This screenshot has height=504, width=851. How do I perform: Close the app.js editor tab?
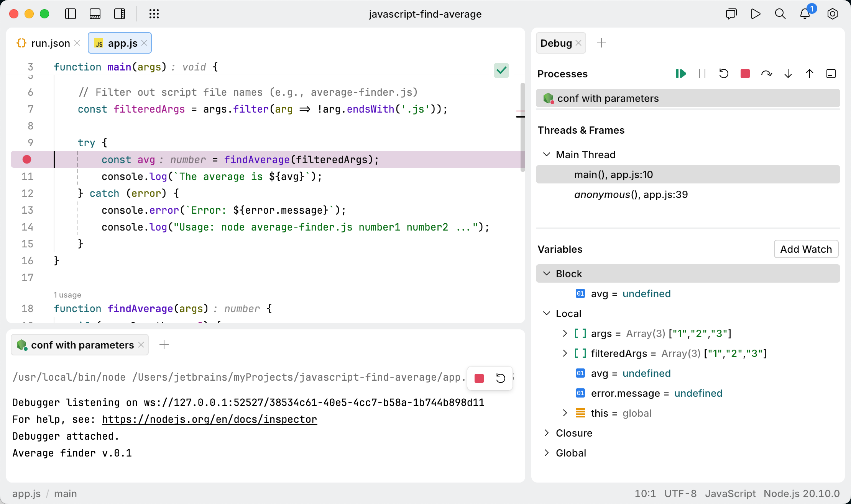[x=144, y=43]
